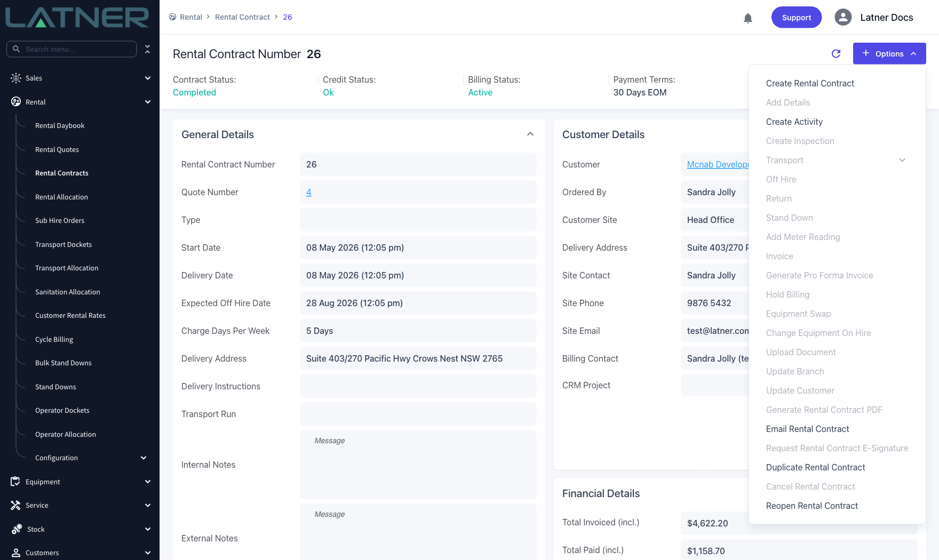Open Rental Daybook in sidebar

pos(60,126)
